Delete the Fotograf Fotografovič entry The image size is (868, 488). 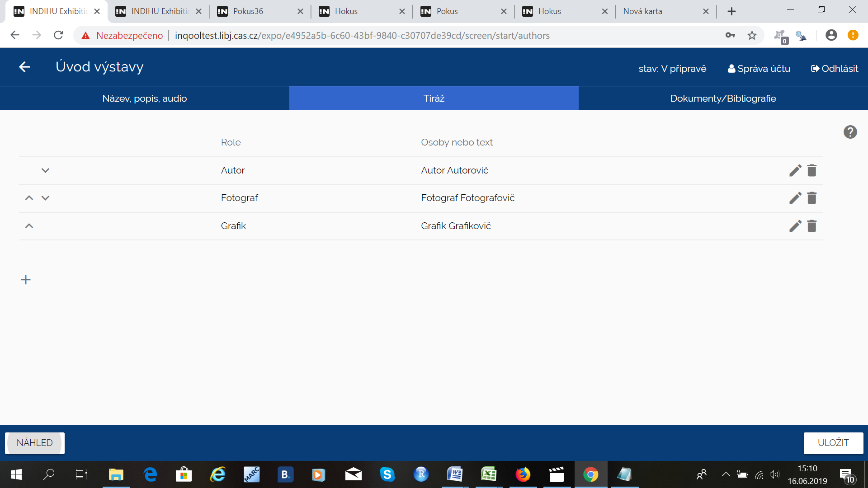tap(812, 198)
